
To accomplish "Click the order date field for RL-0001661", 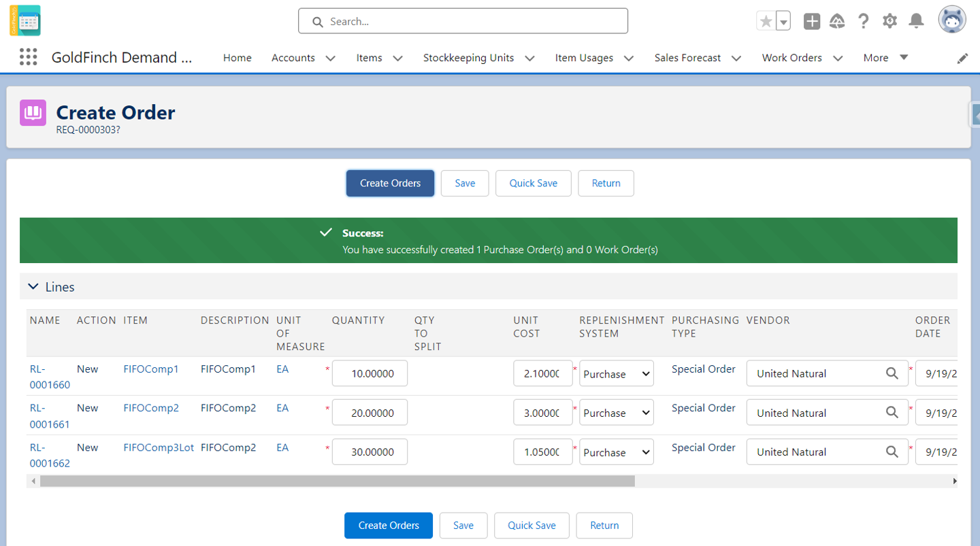I will [x=936, y=413].
